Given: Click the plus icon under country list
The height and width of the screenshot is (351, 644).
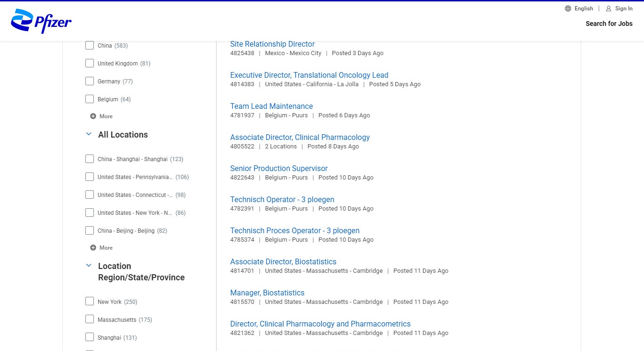Looking at the screenshot, I should (x=93, y=116).
